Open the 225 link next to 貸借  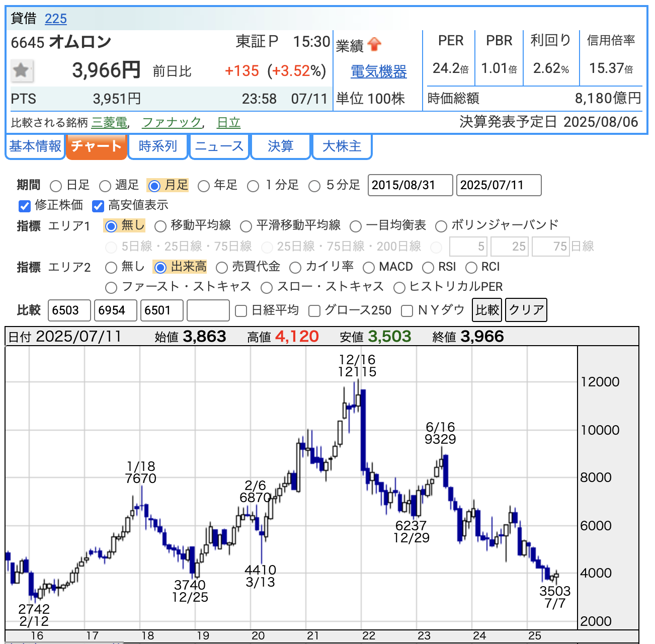[x=56, y=19]
